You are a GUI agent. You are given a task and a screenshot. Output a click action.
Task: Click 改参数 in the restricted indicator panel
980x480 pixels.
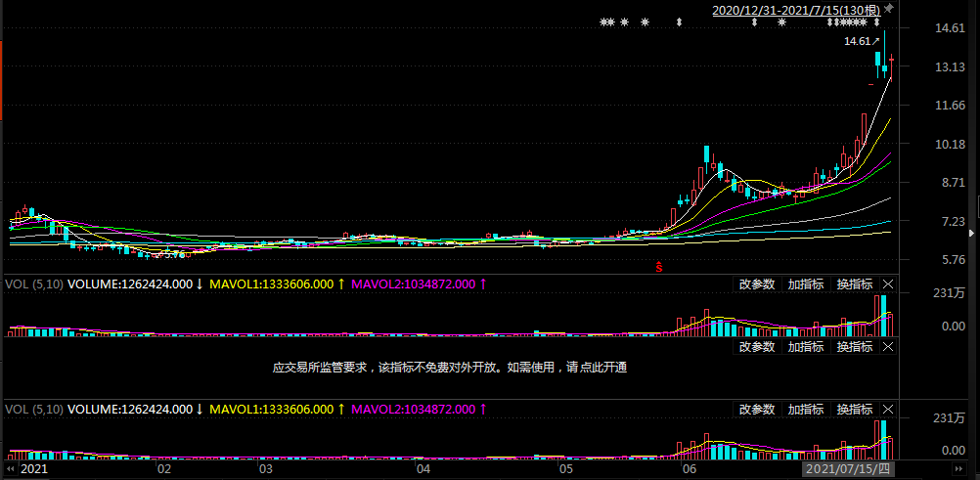click(x=757, y=347)
